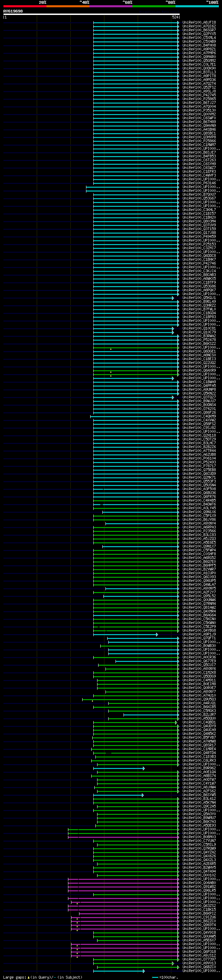This screenshot has height=980, width=222.
Task: Select hit UniRef100_Q9AVN9
Action: pyautogui.click(x=199, y=125)
